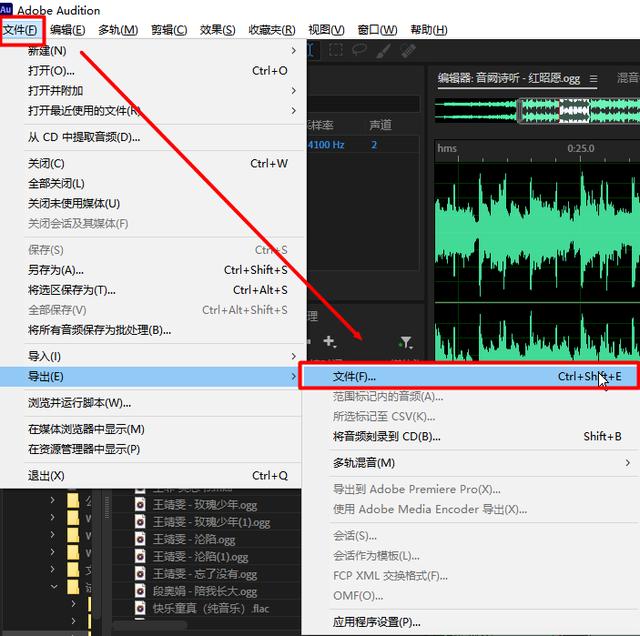Open the 帮助(H) menu
640x636 pixels.
click(429, 30)
